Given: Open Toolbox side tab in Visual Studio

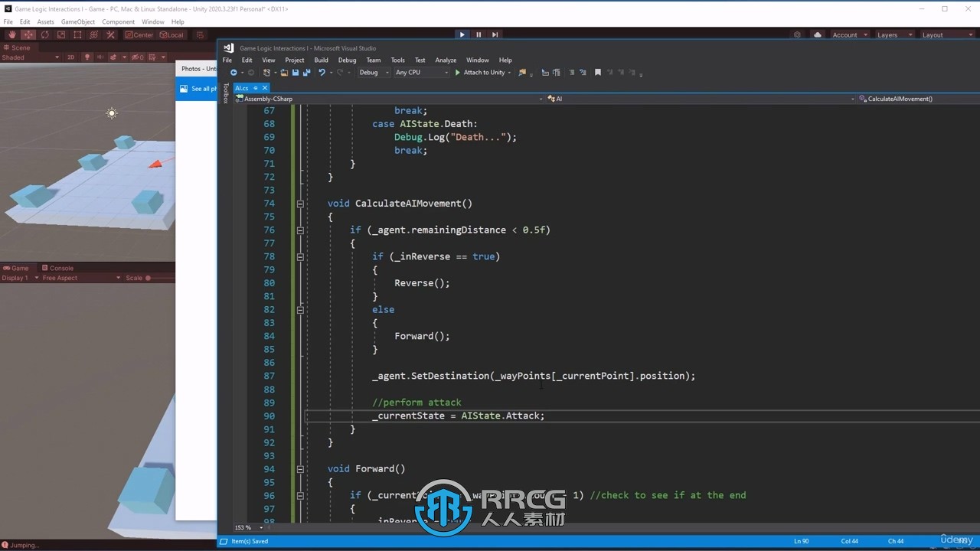Looking at the screenshot, I should click(226, 94).
